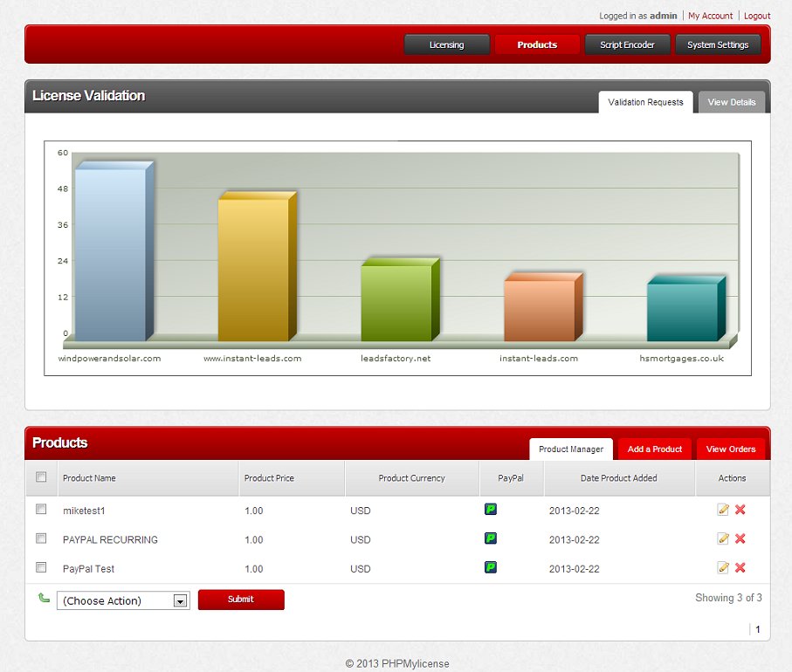Click the Logout link
792x672 pixels.
[x=756, y=16]
